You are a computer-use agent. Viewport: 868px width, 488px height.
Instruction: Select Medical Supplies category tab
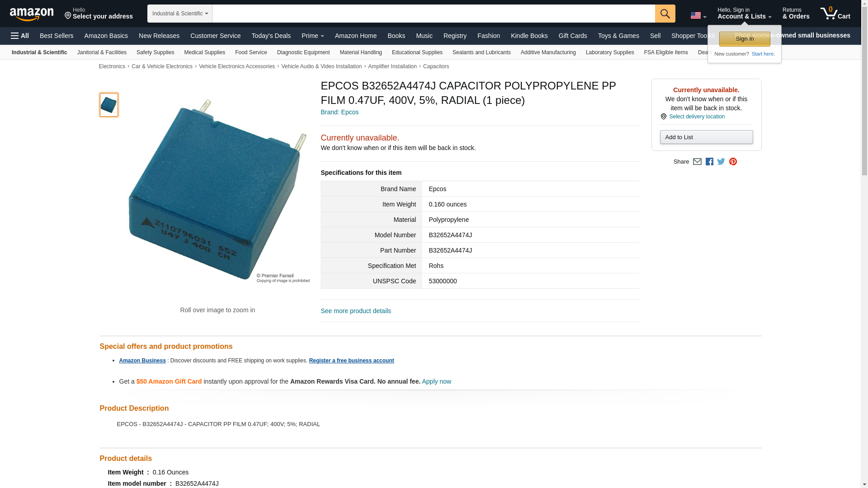(204, 52)
